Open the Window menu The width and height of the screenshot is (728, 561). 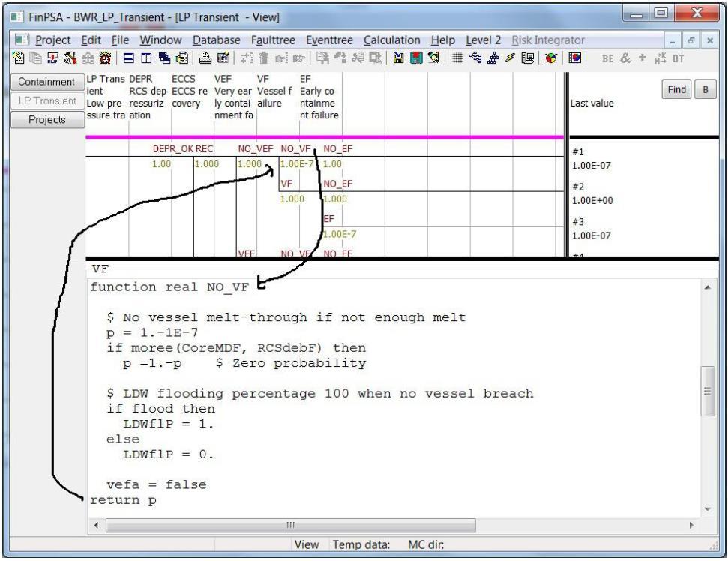pyautogui.click(x=160, y=40)
